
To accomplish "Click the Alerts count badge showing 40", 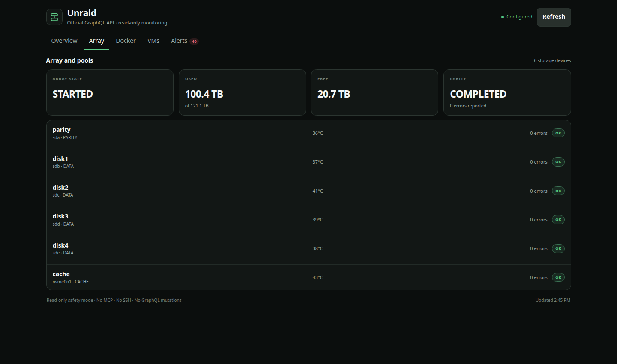I will click(x=194, y=42).
